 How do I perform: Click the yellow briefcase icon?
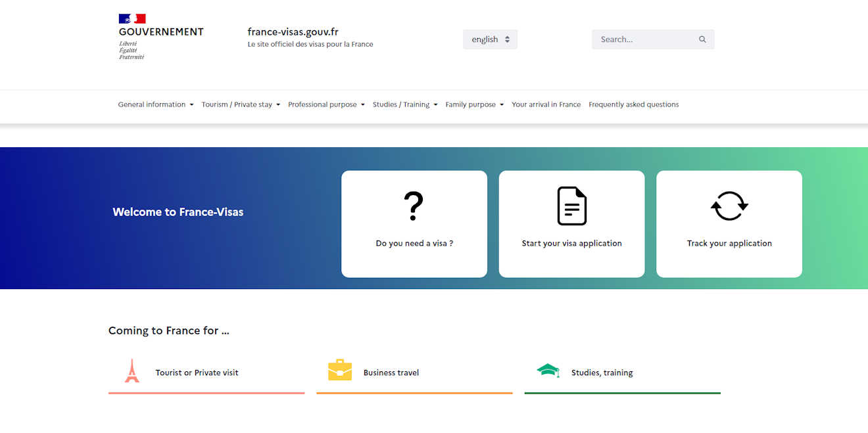(340, 371)
